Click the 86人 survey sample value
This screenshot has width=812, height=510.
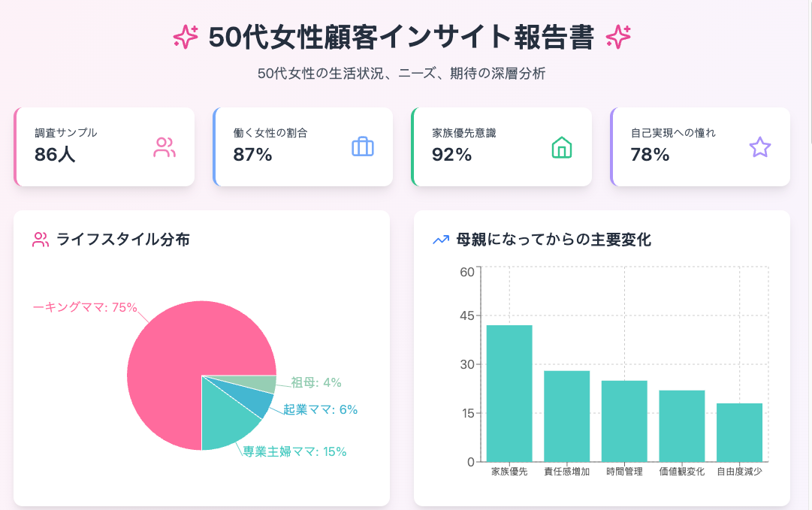(x=55, y=155)
